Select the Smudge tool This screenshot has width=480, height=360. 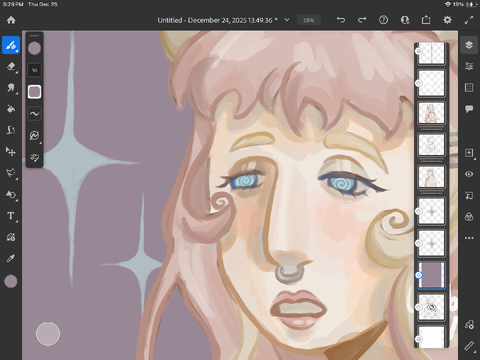tap(11, 88)
